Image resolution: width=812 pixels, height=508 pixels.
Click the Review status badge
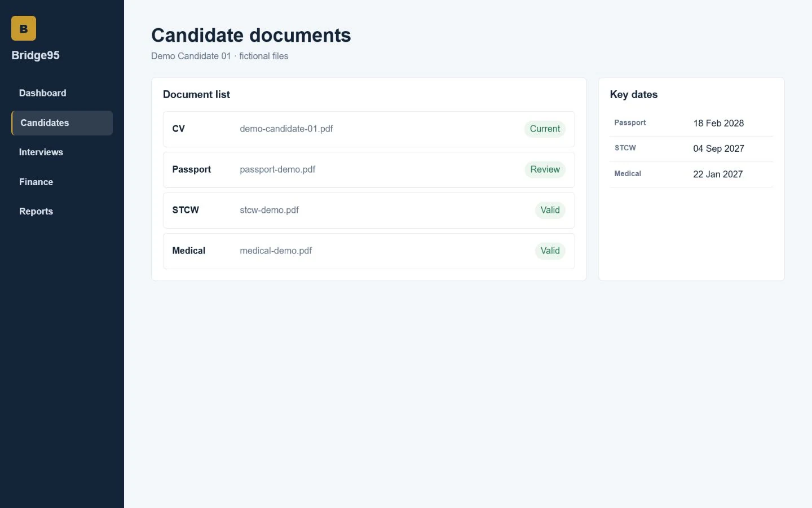(x=545, y=169)
